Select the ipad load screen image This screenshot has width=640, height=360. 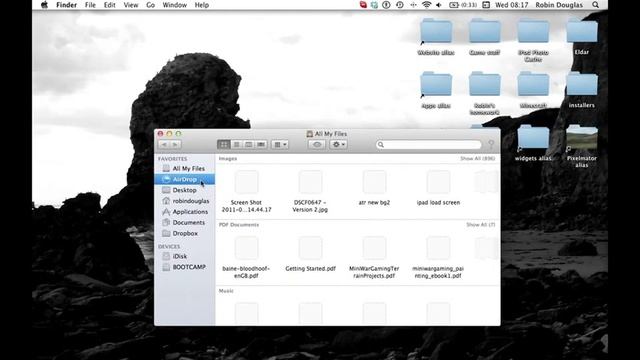pos(438,188)
